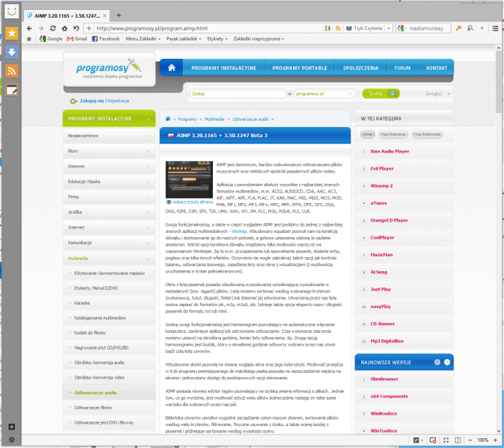Click the breadcrumb home icon
The height and width of the screenshot is (448, 504).
(x=168, y=119)
